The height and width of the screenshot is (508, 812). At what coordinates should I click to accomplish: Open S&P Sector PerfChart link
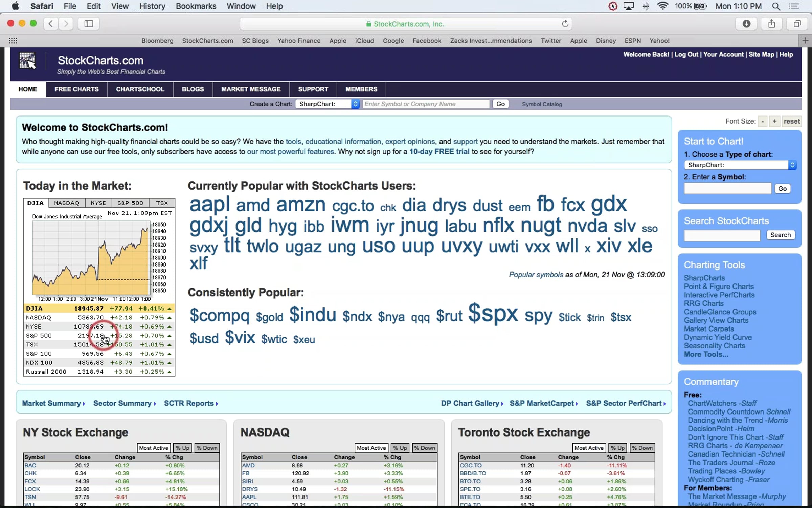626,403
